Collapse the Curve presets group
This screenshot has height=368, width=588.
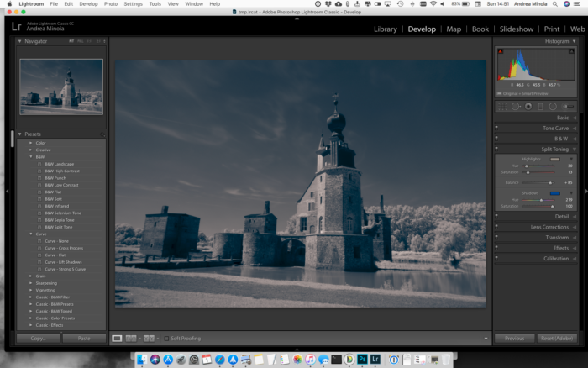(x=31, y=234)
